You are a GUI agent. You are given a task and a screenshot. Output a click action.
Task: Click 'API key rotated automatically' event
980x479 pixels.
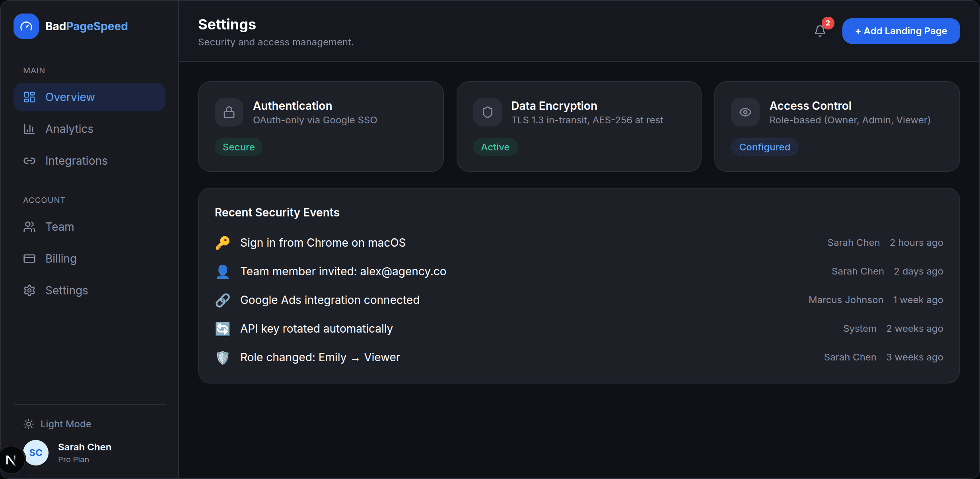[316, 329]
